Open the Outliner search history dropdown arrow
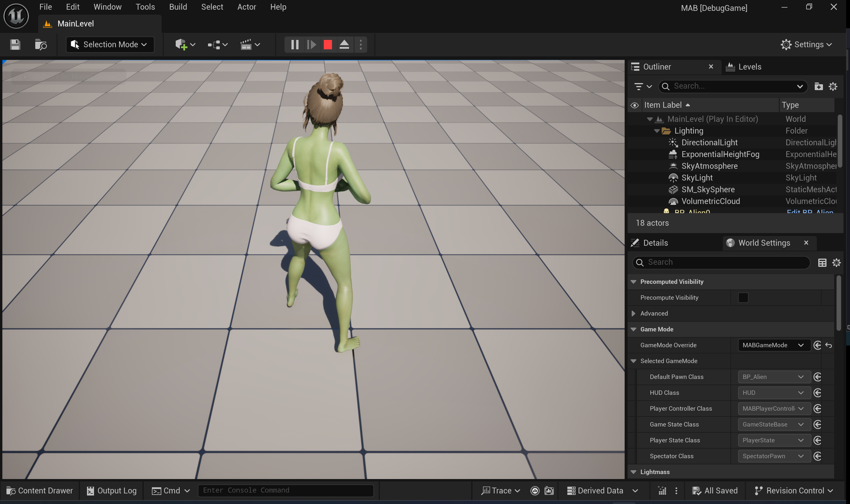 point(800,86)
